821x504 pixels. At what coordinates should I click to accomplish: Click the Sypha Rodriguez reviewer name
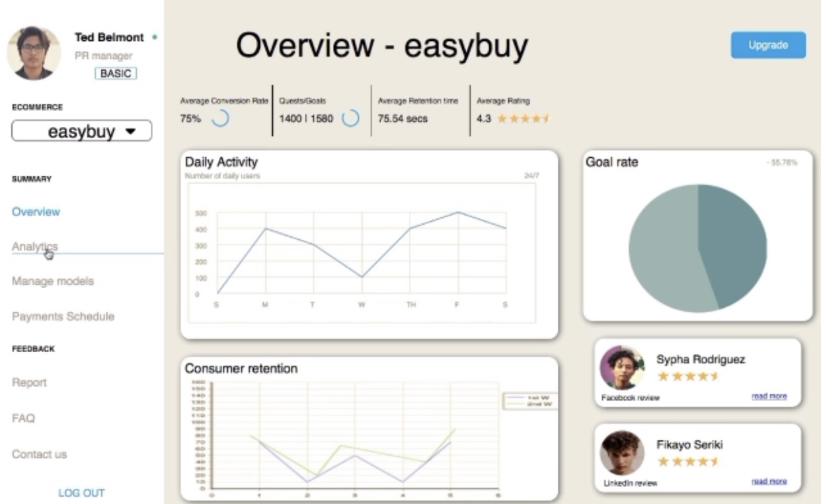pos(701,360)
